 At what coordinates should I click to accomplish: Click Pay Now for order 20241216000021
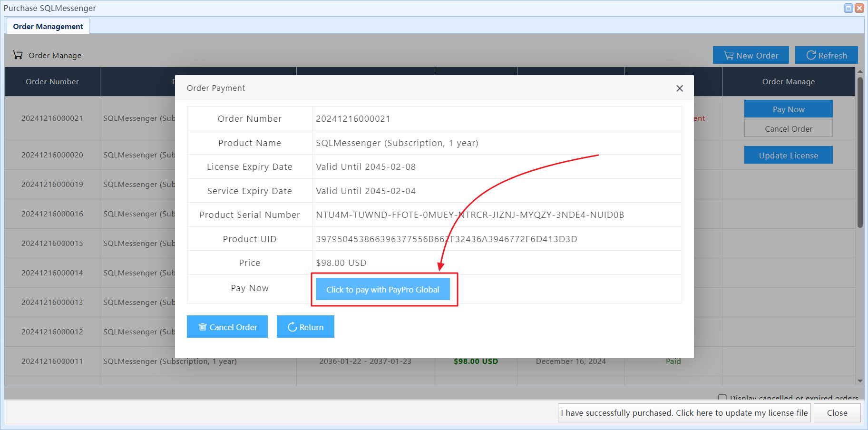click(788, 109)
